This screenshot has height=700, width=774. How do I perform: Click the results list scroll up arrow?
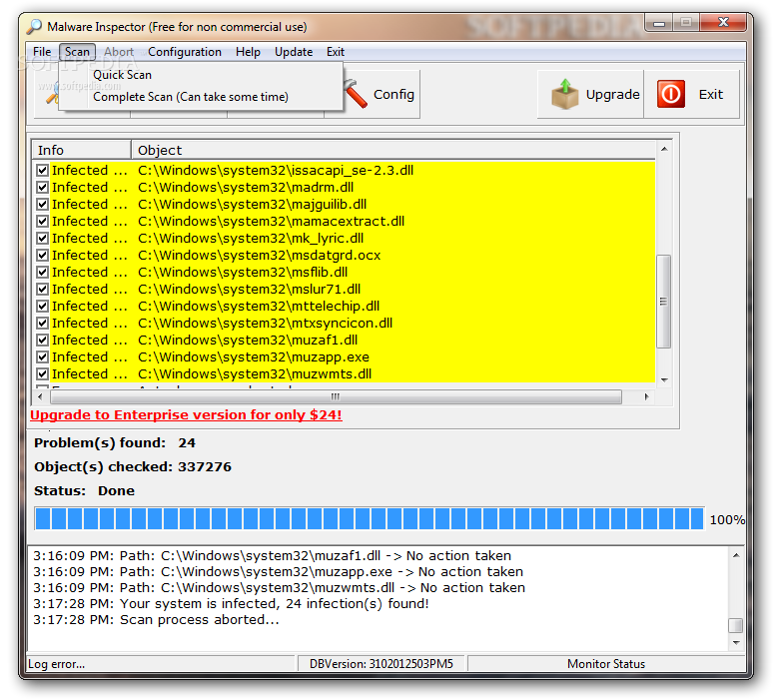point(664,149)
